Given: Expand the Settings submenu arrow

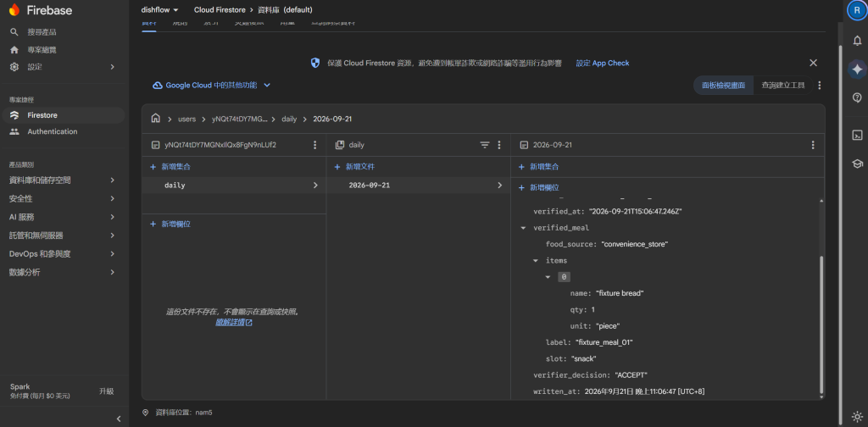Looking at the screenshot, I should pos(113,67).
